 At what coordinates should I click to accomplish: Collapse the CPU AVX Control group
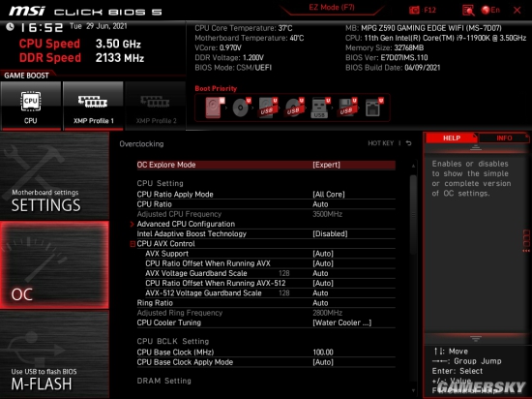point(133,244)
